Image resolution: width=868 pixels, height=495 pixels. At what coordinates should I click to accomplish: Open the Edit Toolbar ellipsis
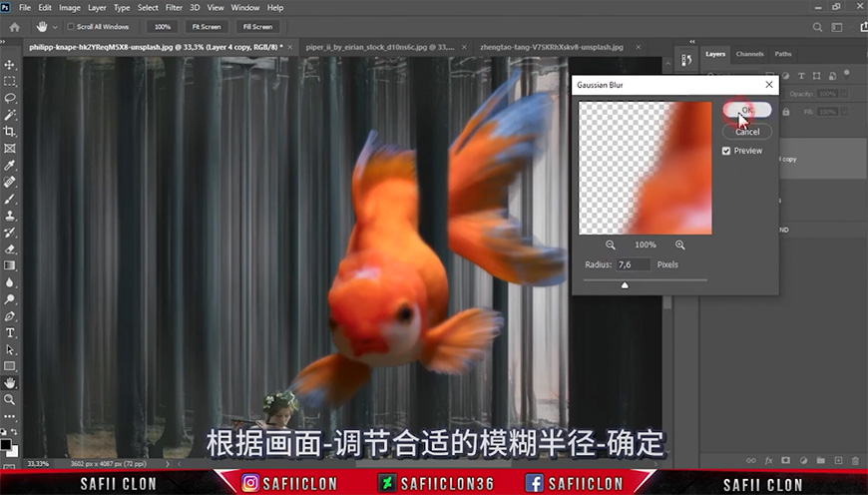click(x=9, y=416)
